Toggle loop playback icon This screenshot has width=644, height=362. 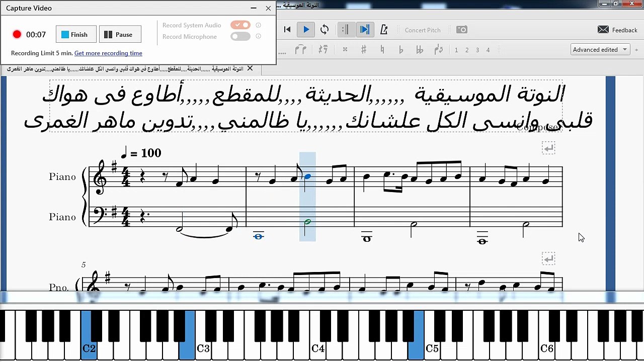[325, 30]
